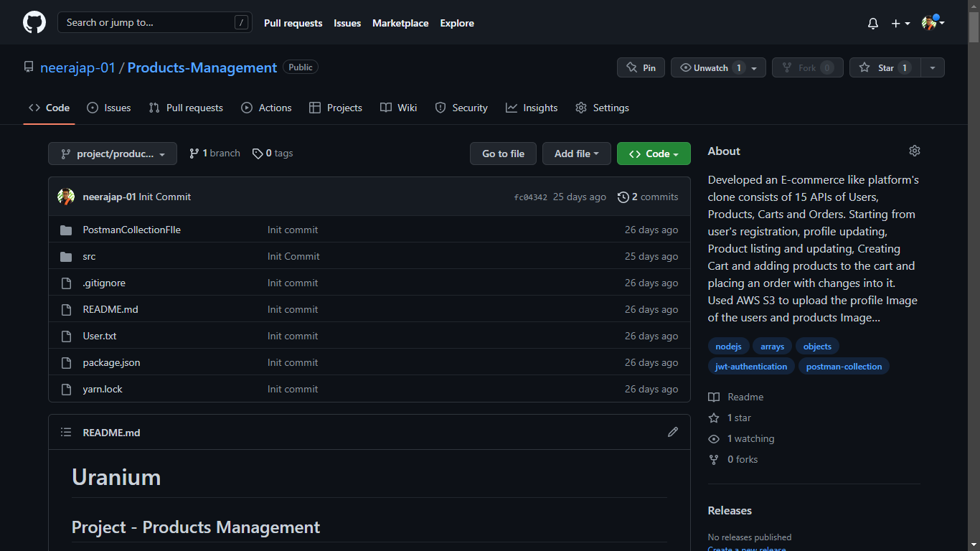
Task: Open the .gitignore file
Action: click(x=104, y=283)
